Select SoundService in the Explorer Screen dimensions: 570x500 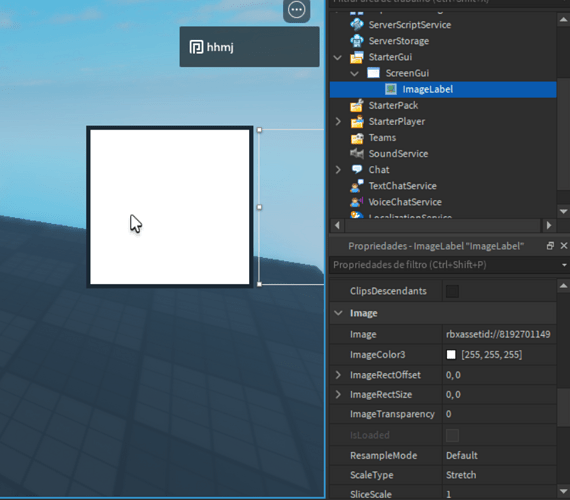398,154
